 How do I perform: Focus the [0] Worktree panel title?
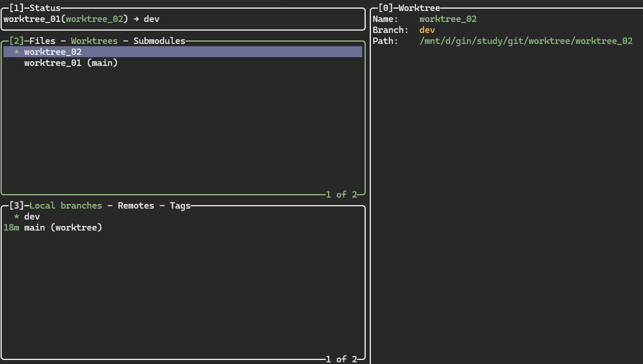(409, 8)
